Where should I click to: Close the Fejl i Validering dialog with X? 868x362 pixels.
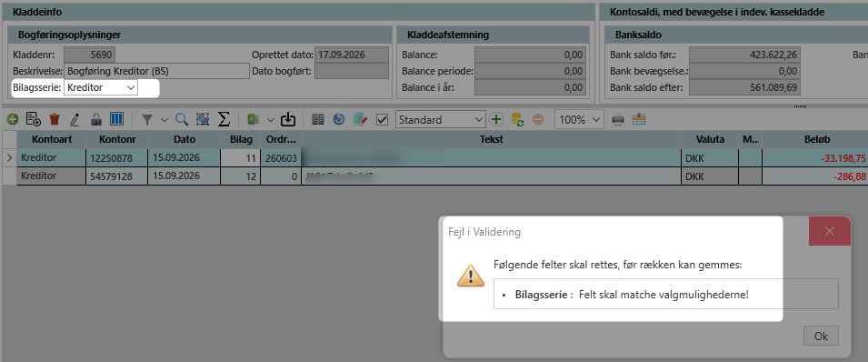(x=829, y=231)
